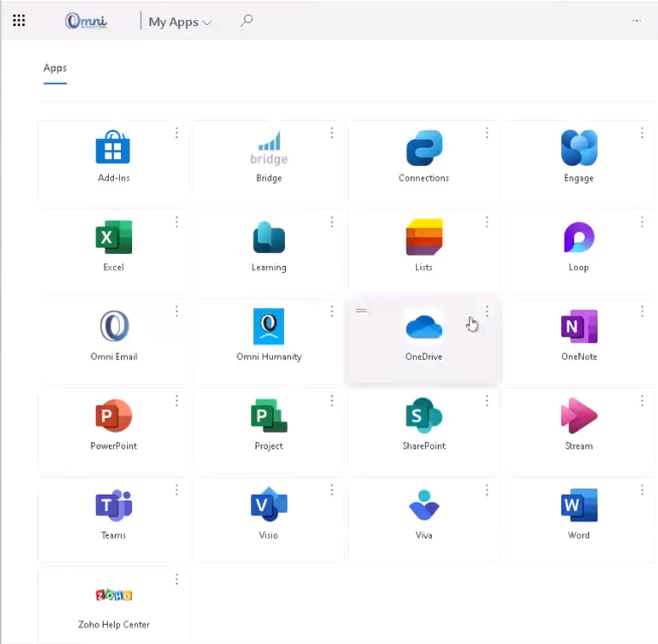Screen dimensions: 658x644
Task: Open the OneNote tile options menu
Action: click(642, 312)
